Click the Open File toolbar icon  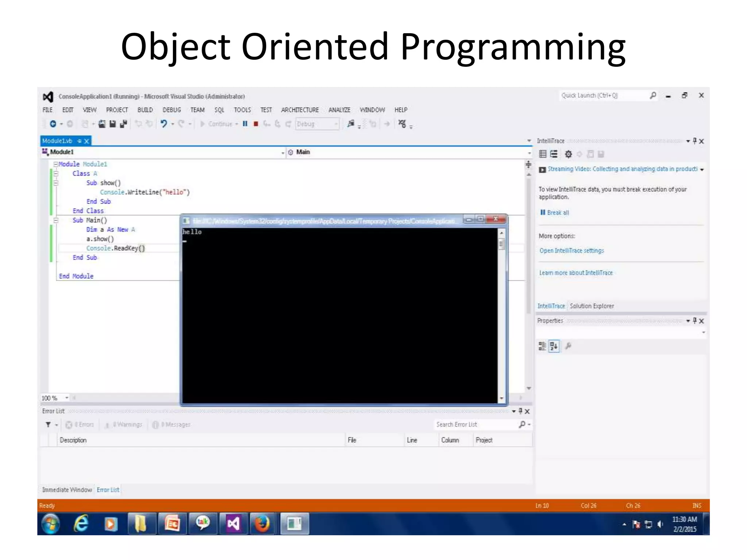tap(102, 124)
